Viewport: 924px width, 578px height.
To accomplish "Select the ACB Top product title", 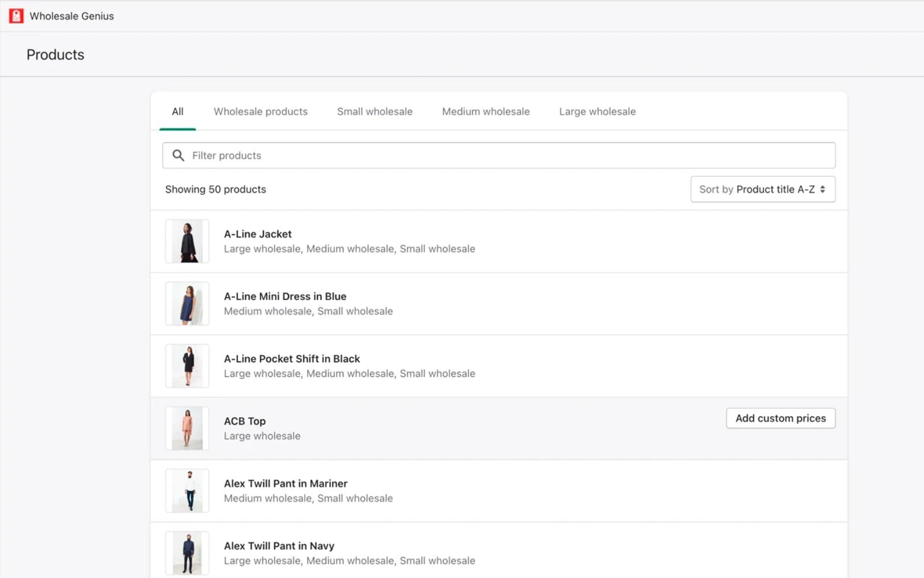I will pos(245,421).
